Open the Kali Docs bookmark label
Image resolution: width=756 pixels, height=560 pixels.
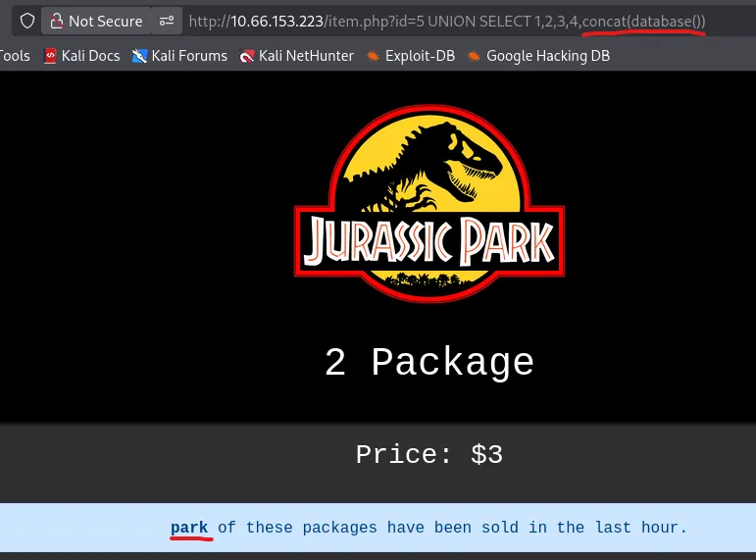click(90, 56)
